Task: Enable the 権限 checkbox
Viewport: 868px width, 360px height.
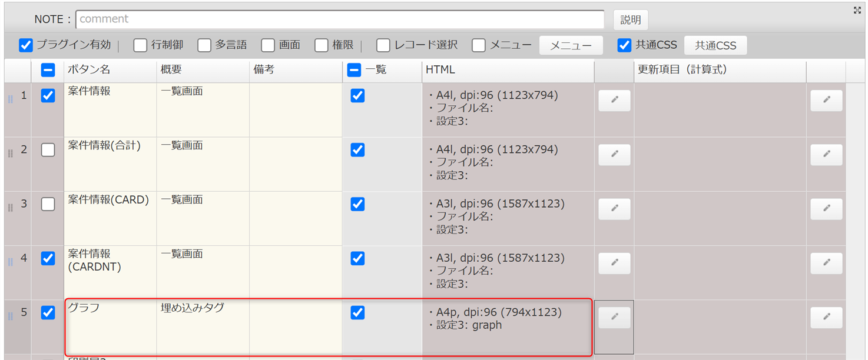Action: click(x=321, y=45)
